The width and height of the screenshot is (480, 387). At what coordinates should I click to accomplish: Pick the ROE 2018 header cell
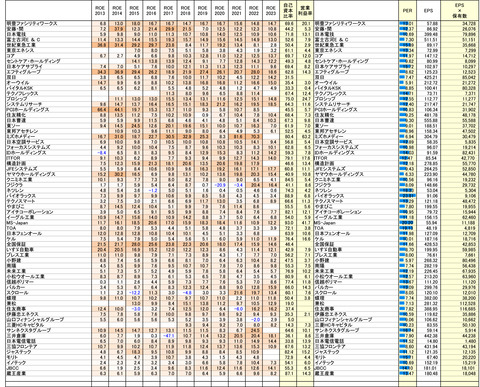pyautogui.click(x=185, y=10)
